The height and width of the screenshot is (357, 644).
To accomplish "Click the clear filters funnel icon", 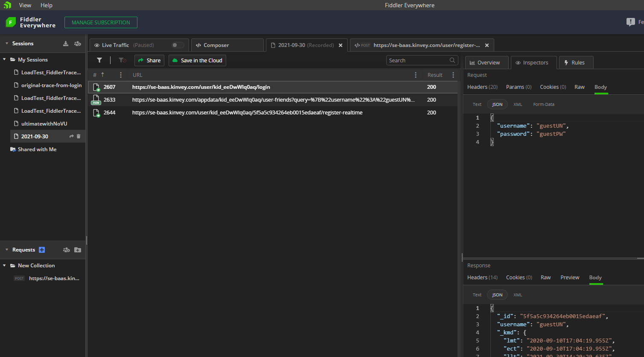I will [x=122, y=60].
